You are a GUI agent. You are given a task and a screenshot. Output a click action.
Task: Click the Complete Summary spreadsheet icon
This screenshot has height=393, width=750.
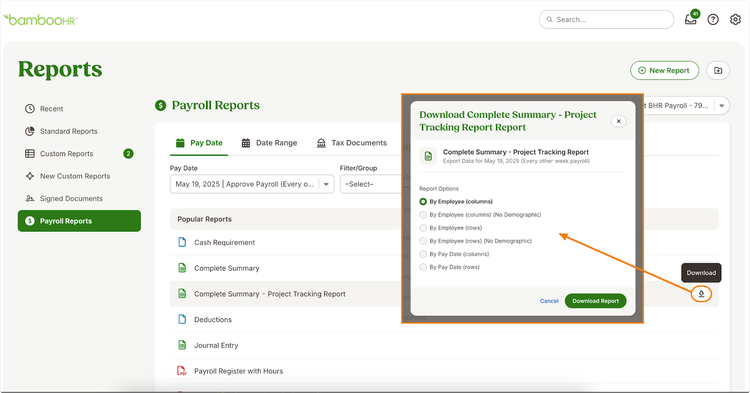pyautogui.click(x=182, y=268)
